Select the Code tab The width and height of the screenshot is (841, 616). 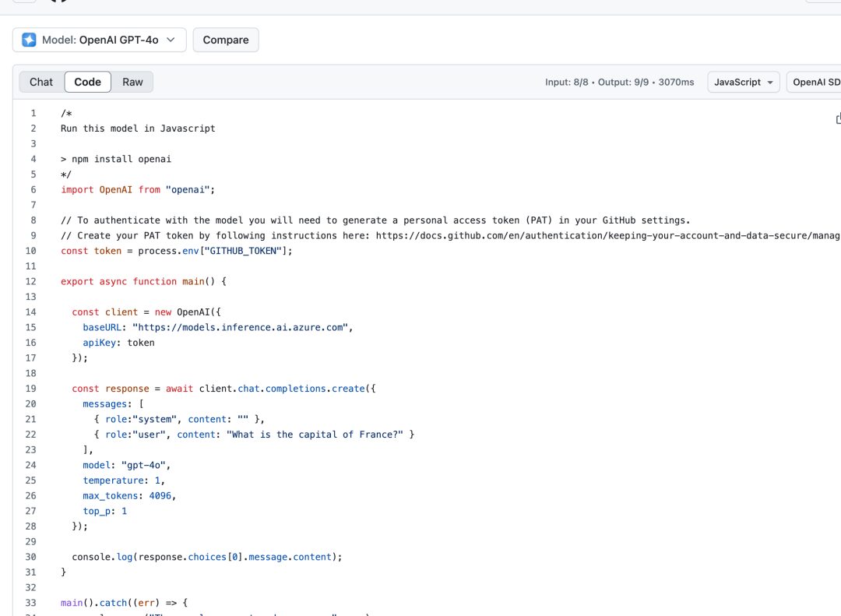[x=87, y=82]
